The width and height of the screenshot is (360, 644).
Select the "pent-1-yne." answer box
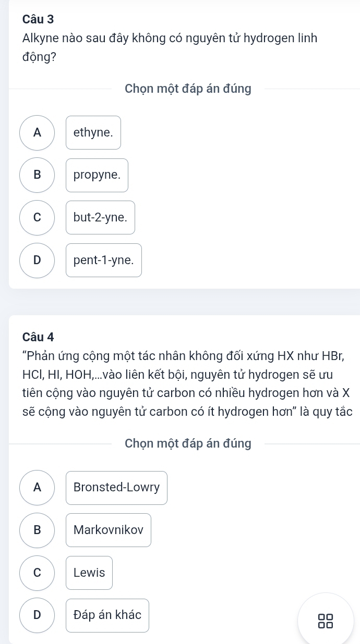(104, 260)
